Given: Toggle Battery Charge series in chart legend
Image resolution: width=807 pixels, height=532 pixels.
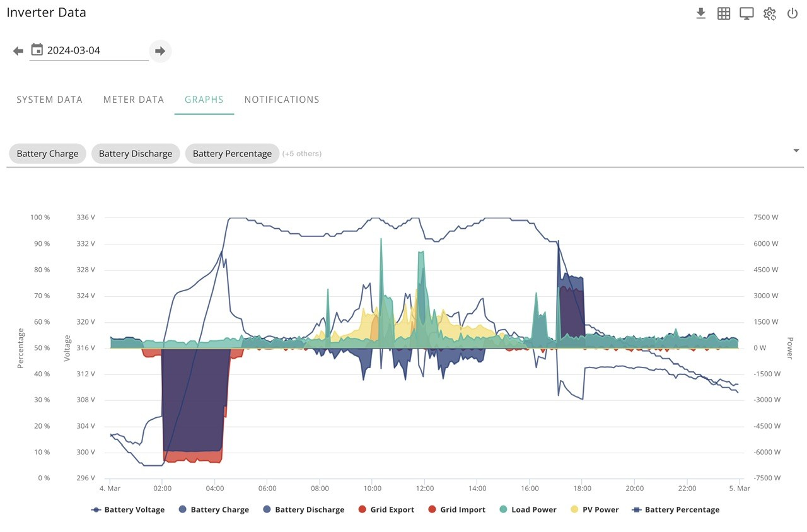Looking at the screenshot, I should (214, 509).
